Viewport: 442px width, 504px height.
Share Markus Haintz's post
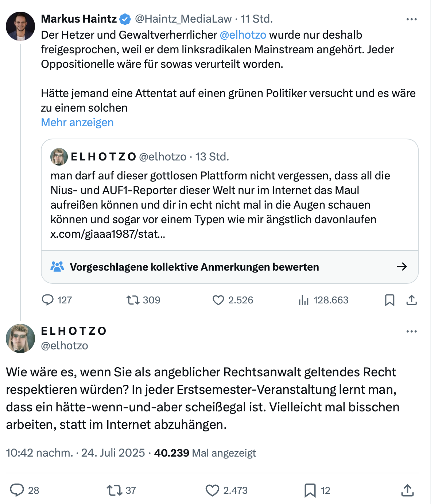click(411, 300)
